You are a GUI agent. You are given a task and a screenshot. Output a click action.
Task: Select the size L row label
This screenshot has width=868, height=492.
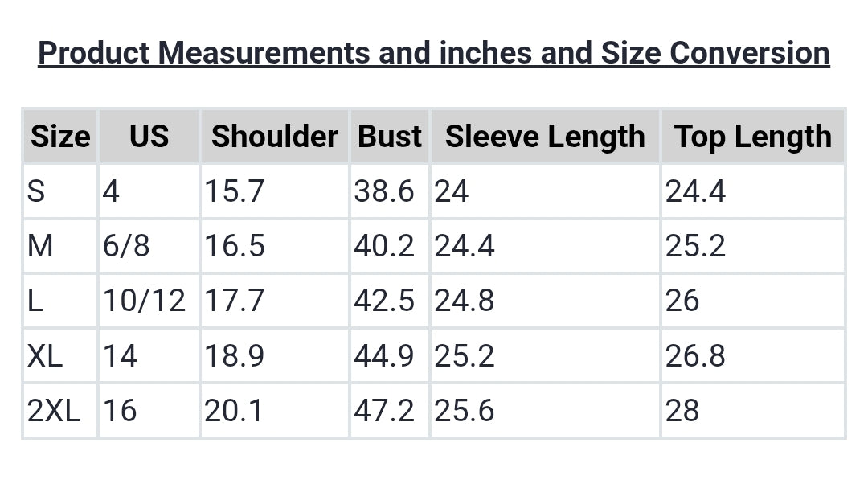click(x=35, y=301)
